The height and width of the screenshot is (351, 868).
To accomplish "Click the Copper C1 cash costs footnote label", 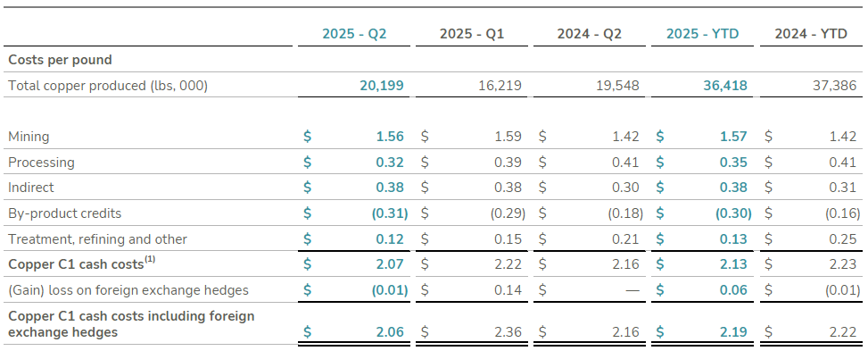I will tap(82, 263).
